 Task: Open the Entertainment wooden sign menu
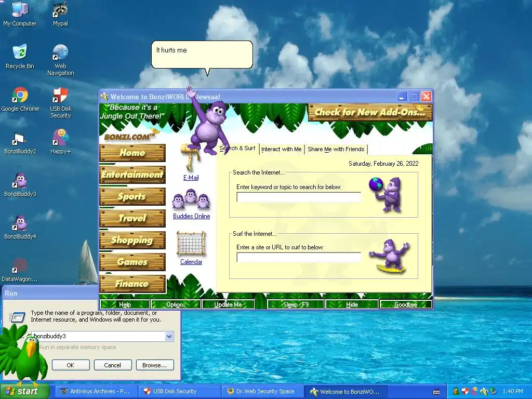click(132, 175)
